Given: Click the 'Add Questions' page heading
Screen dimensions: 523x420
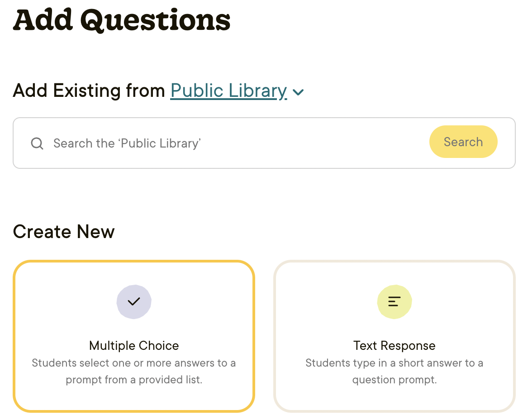Looking at the screenshot, I should point(122,20).
